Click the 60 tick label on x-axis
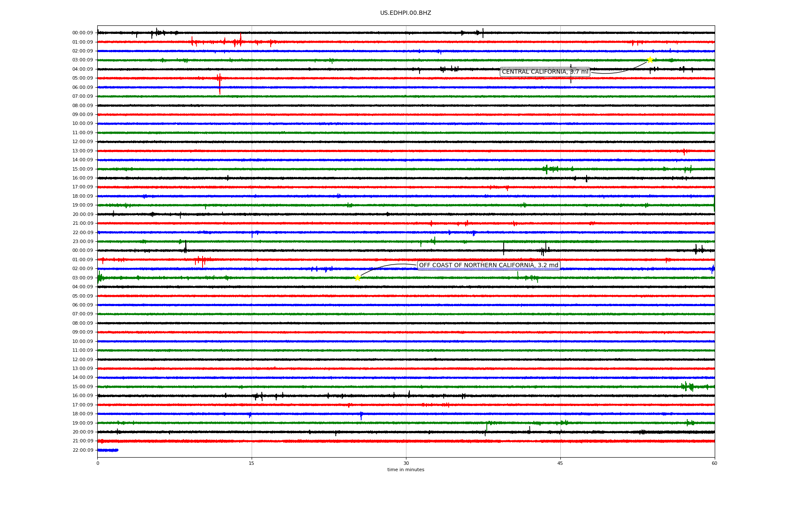The height and width of the screenshot is (508, 812). point(714,463)
